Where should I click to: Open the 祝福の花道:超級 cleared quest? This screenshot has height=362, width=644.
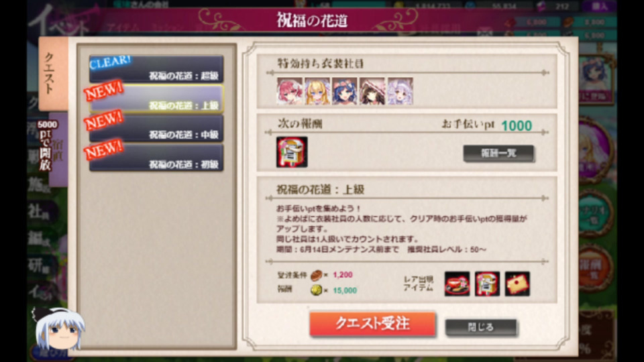pos(156,69)
